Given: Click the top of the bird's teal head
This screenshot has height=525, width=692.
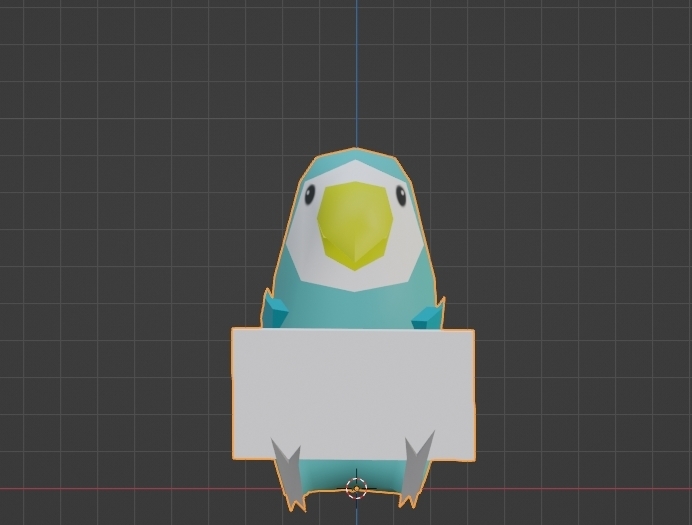Looking at the screenshot, I should [x=356, y=154].
